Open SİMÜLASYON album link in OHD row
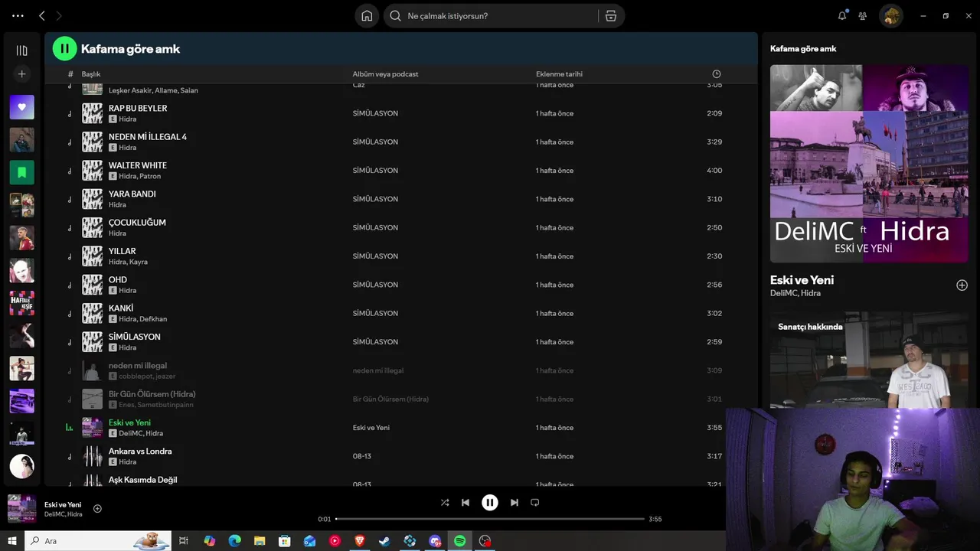 click(375, 285)
